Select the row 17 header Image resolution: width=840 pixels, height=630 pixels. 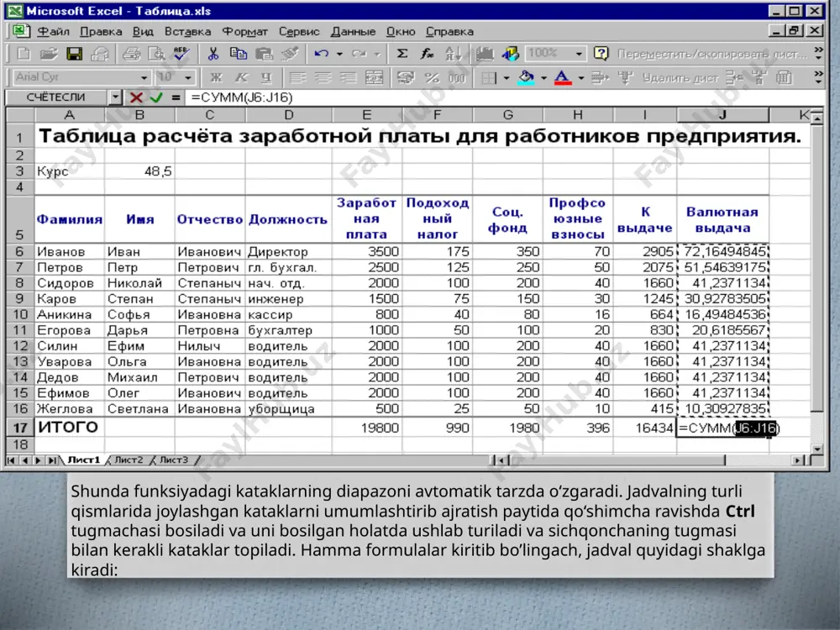pos(20,428)
